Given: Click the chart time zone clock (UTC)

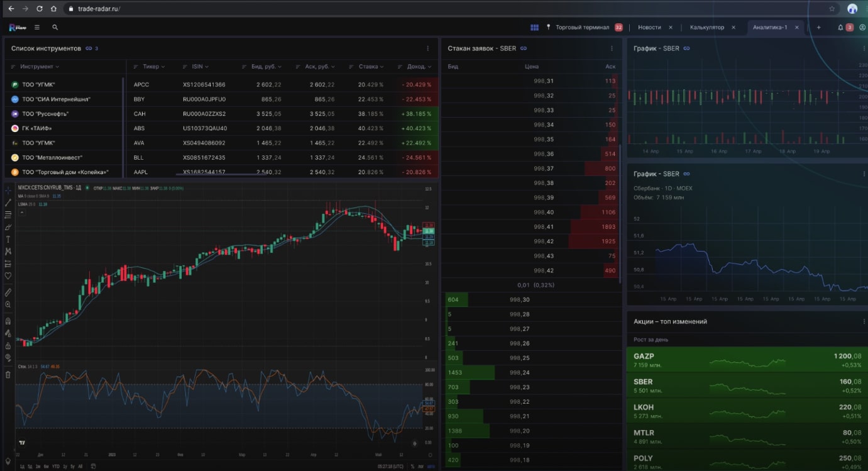Looking at the screenshot, I should 390,466.
